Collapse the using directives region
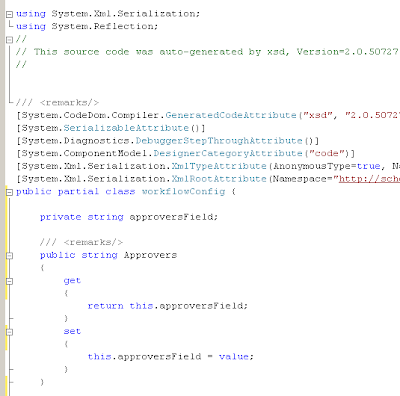The height and width of the screenshot is (396, 400). click(x=9, y=14)
